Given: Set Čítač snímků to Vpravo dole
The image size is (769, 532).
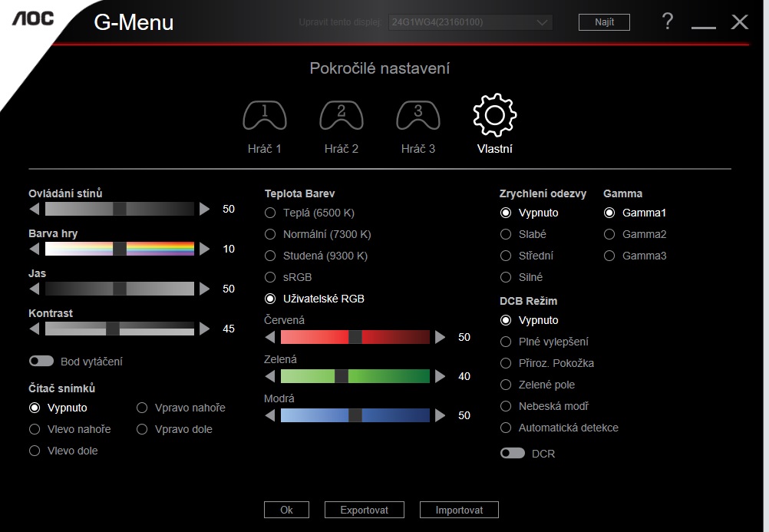Looking at the screenshot, I should tap(174, 429).
